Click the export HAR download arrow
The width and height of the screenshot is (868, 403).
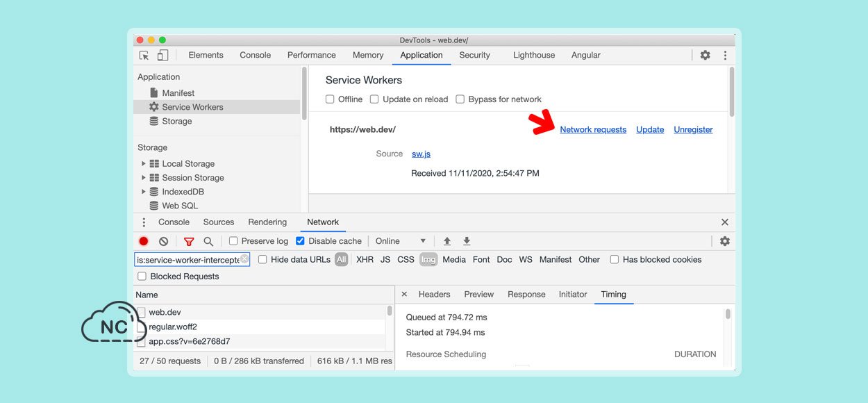click(x=467, y=241)
